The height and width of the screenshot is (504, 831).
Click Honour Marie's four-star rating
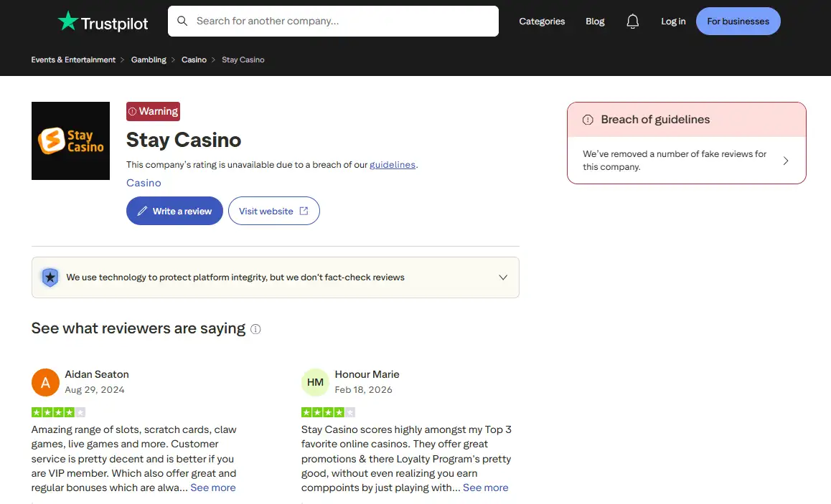328,412
